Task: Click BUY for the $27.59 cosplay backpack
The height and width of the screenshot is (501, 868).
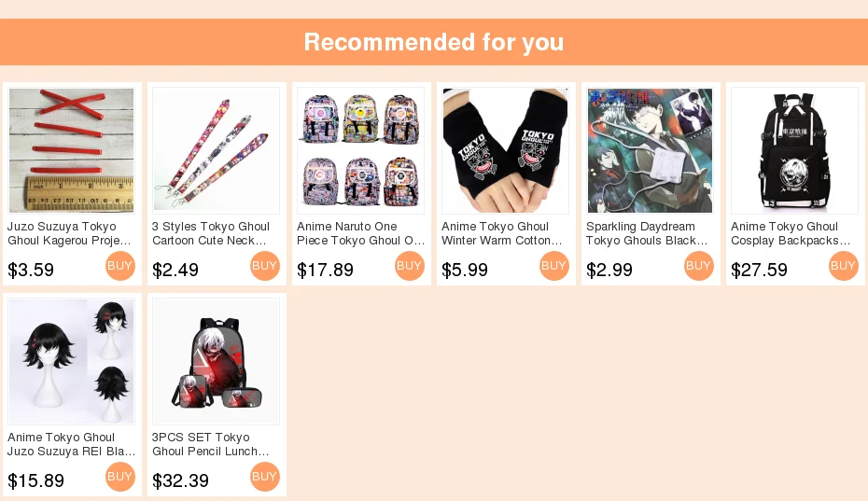Action: (844, 266)
